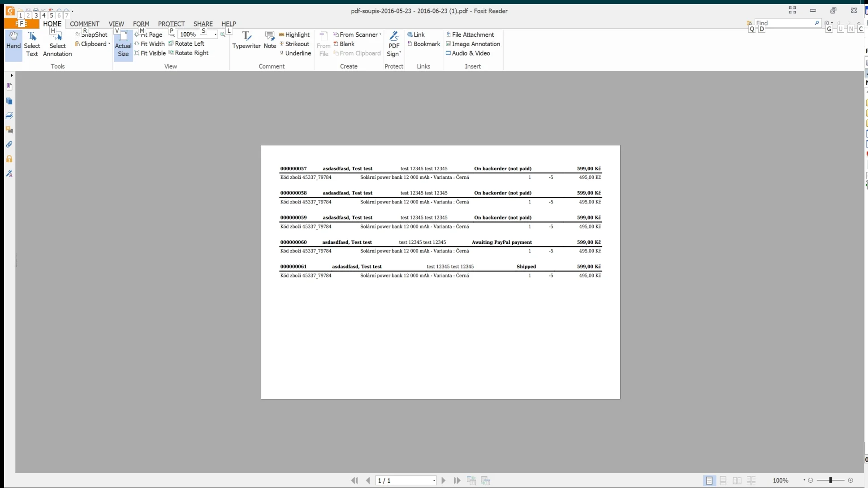Go to the last page

(x=457, y=480)
